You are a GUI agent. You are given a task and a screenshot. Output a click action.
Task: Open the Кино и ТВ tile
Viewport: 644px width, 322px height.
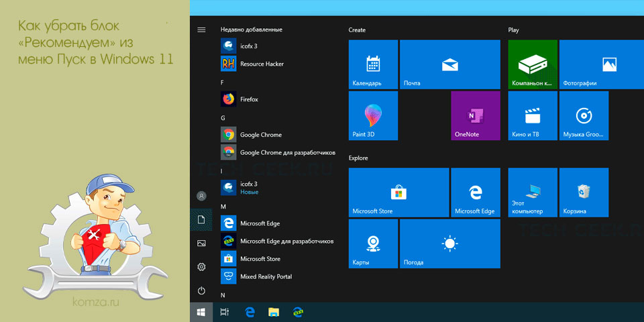(x=533, y=116)
